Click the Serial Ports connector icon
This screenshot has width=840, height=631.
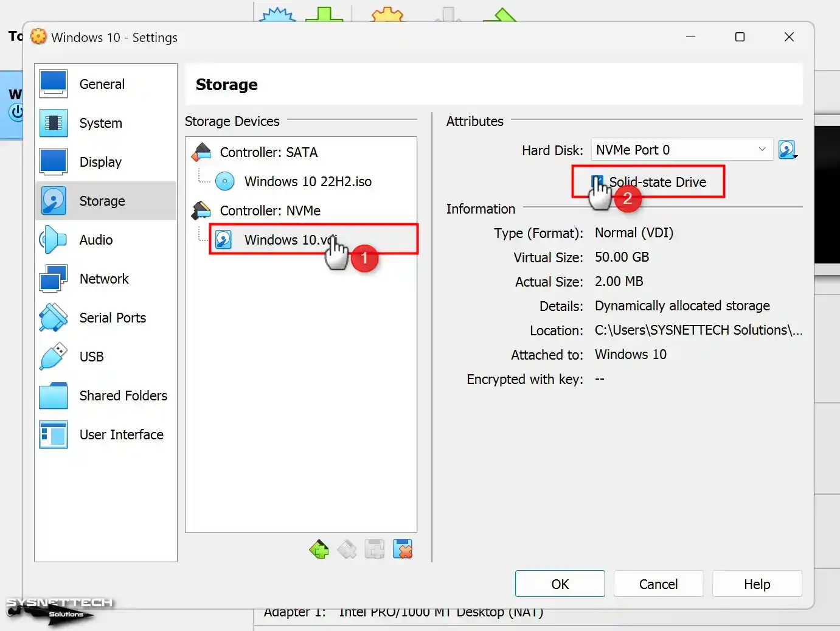pos(54,318)
